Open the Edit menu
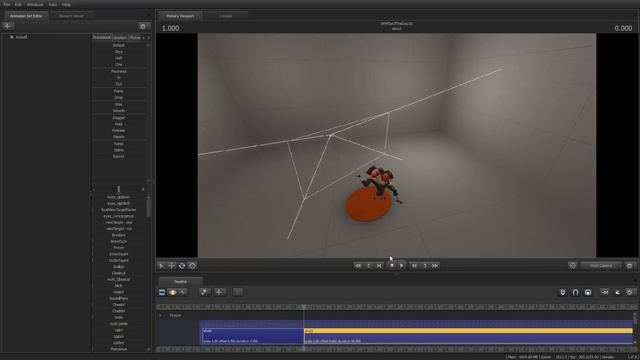This screenshot has width=640, height=360. tap(18, 4)
